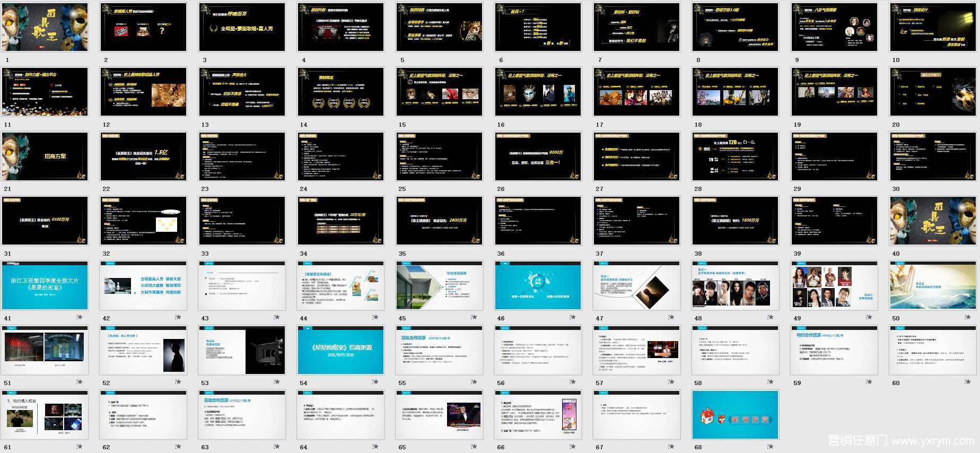Click the transition star icon under slide 51
The image size is (980, 453).
(80, 381)
